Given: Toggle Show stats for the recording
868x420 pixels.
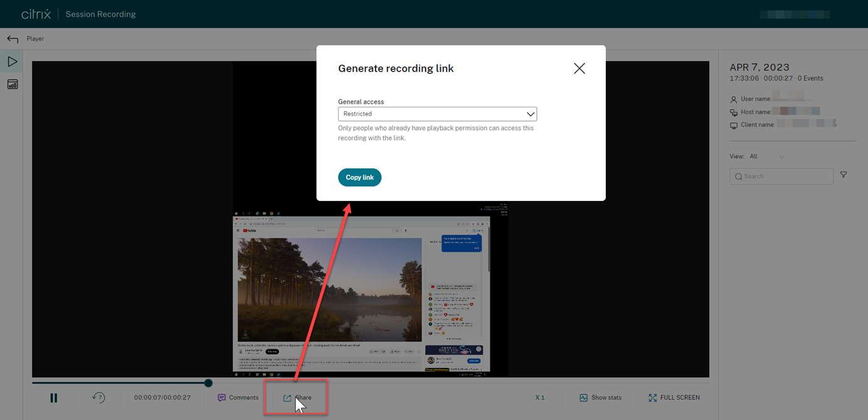Looking at the screenshot, I should click(600, 397).
